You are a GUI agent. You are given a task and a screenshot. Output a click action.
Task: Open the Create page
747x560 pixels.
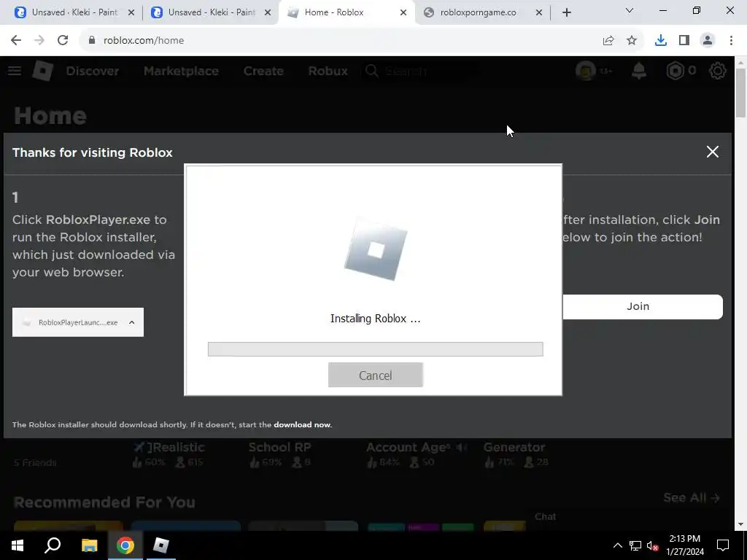point(263,71)
